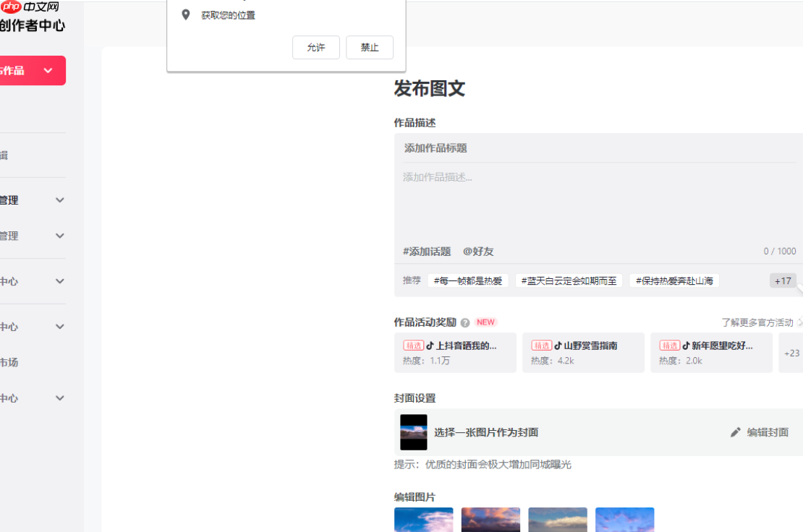Click the 精选 badge on 新年愿里吃好 card

coord(670,345)
